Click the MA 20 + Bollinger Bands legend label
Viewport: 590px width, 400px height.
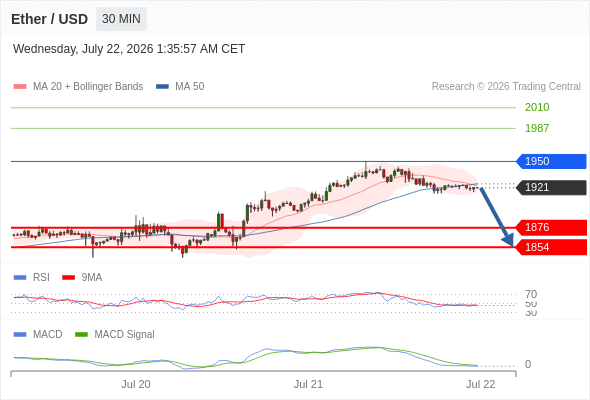click(88, 87)
